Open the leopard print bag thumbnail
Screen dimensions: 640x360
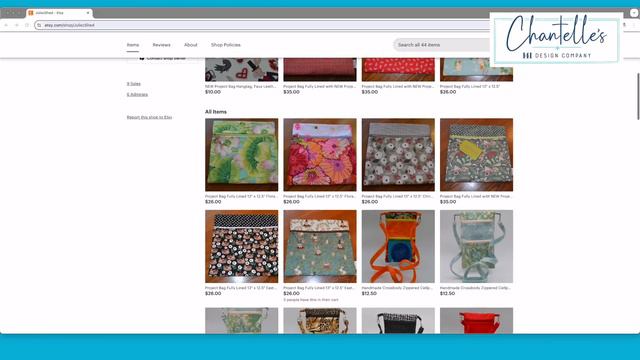coord(320,321)
